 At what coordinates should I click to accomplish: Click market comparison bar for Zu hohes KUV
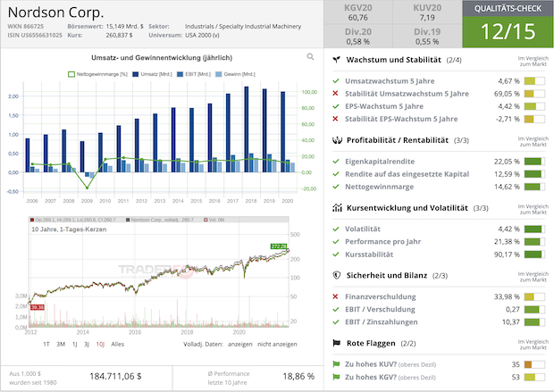point(534,364)
